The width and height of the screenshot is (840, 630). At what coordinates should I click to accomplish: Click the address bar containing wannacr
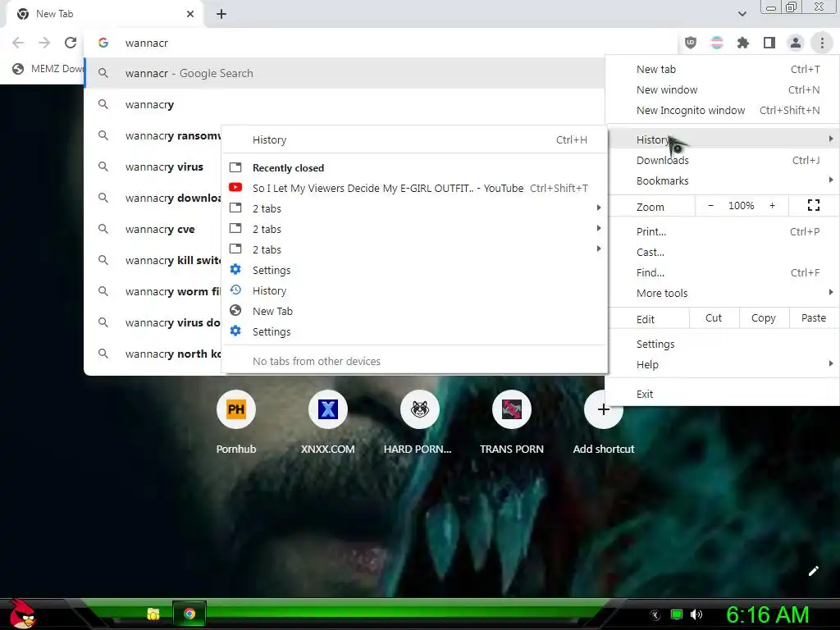coord(381,43)
